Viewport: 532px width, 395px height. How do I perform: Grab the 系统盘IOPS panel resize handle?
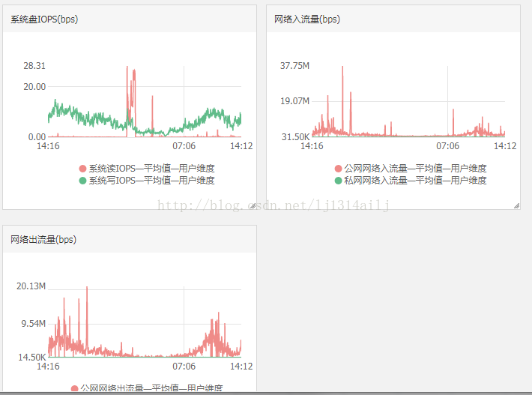coord(252,205)
